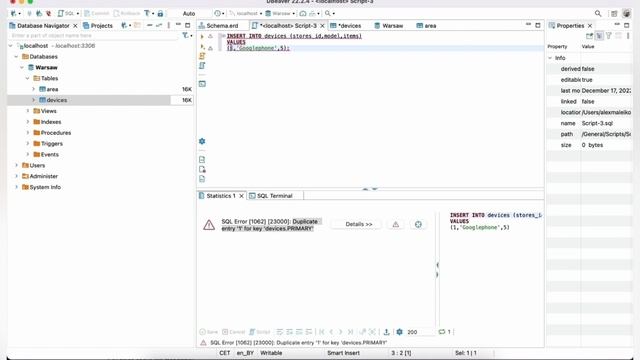Image resolution: width=640 pixels, height=360 pixels.
Task: Select the Triggers folder
Action: coord(48,144)
